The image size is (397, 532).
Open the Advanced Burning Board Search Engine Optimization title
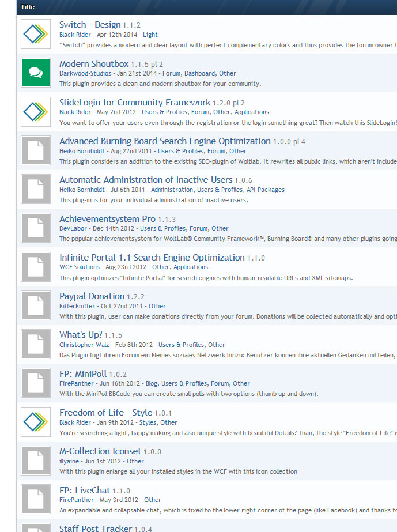coord(165,141)
